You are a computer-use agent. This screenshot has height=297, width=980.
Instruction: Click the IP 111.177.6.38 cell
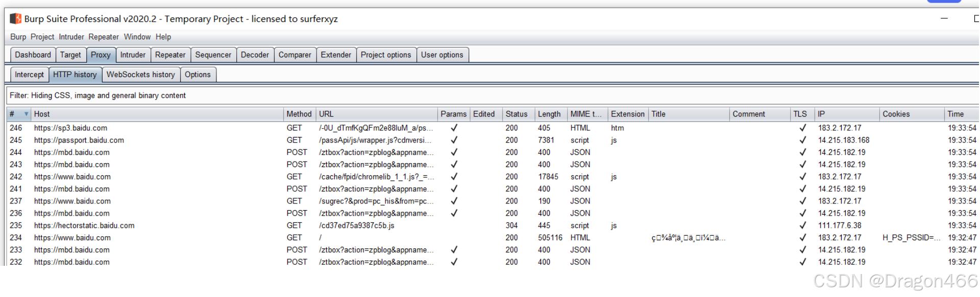[x=840, y=225]
